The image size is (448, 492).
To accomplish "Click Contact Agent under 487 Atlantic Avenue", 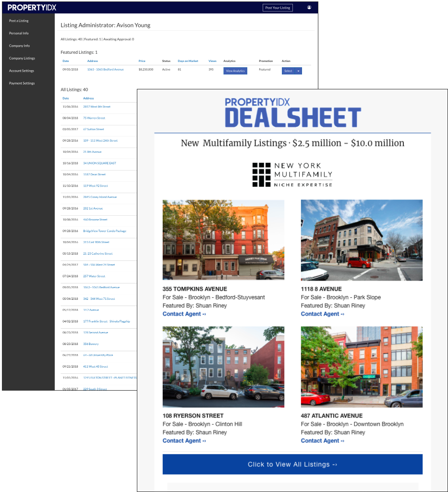I will (323, 441).
